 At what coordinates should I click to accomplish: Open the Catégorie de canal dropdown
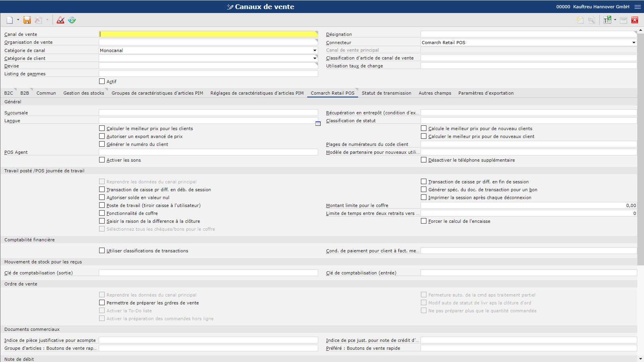[315, 50]
